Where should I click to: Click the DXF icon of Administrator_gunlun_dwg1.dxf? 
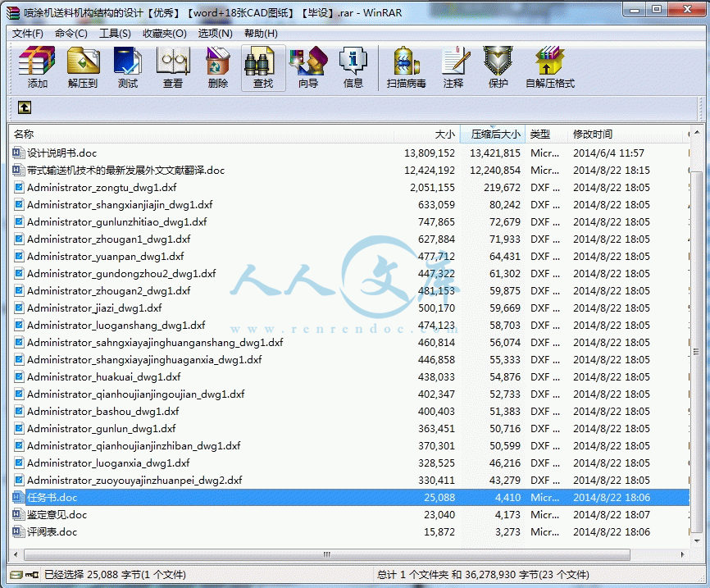click(x=19, y=428)
